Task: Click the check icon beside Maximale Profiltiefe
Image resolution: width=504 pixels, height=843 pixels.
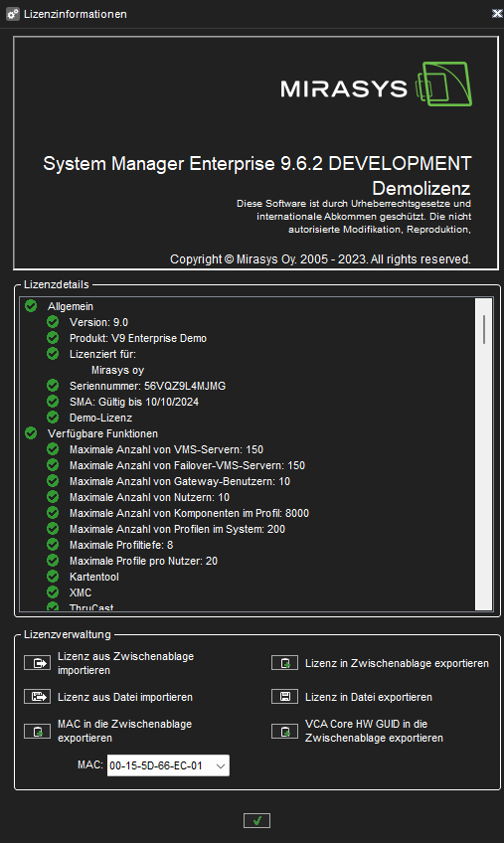Action: pos(53,545)
